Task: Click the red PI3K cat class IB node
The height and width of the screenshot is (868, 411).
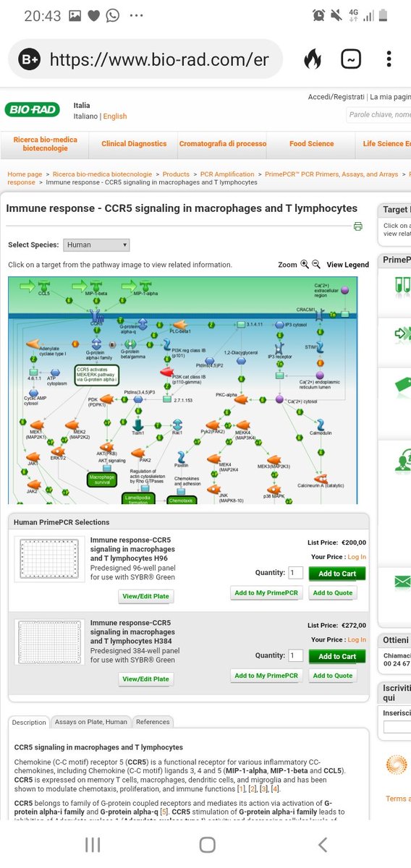Action: point(166,373)
